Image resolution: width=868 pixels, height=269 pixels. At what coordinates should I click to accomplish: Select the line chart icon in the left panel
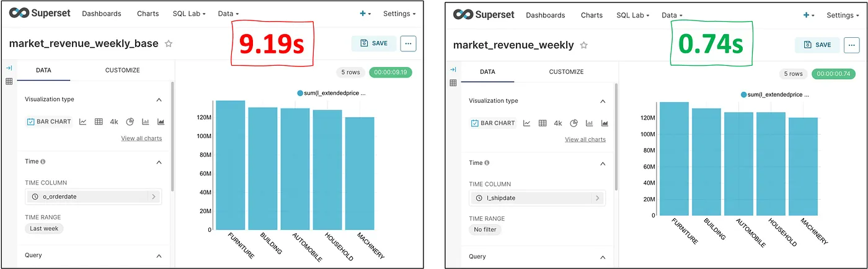[82, 121]
